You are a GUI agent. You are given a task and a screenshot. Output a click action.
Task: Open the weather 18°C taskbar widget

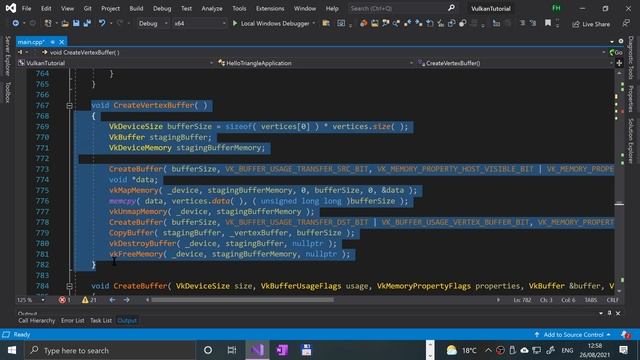[x=462, y=350]
